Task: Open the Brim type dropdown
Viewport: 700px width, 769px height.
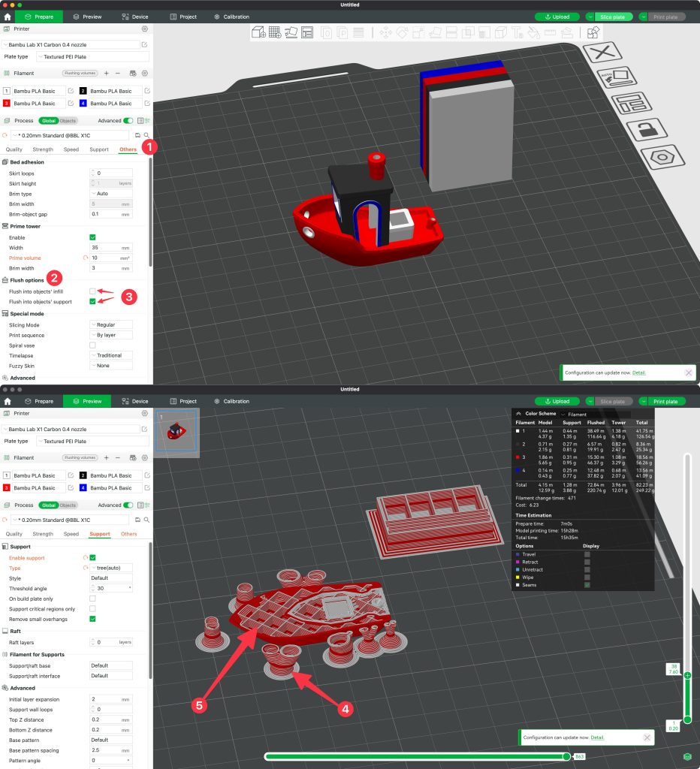Action: [x=110, y=194]
